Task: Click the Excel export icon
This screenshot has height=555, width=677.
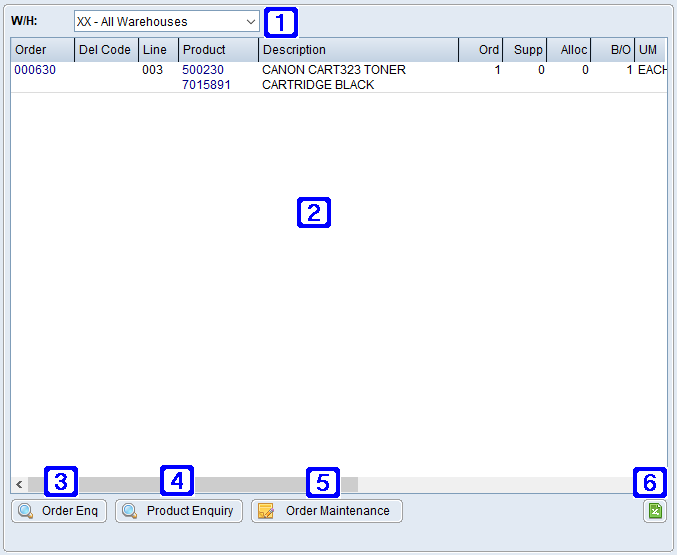Action: pyautogui.click(x=655, y=511)
